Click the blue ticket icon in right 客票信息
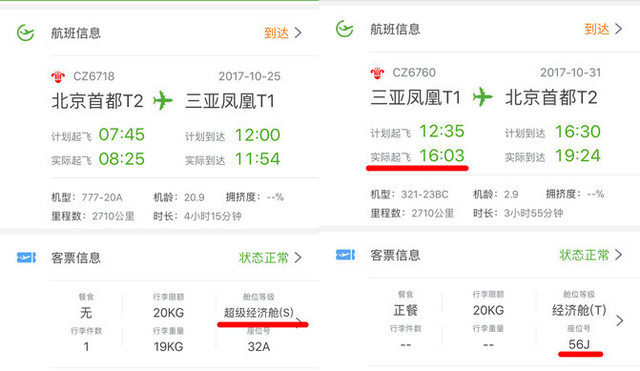640x371 pixels. (x=345, y=255)
